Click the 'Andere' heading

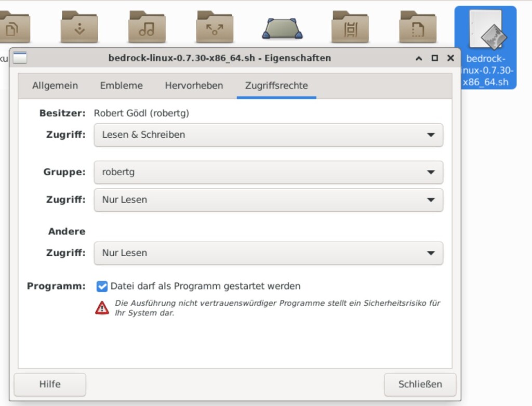(67, 231)
